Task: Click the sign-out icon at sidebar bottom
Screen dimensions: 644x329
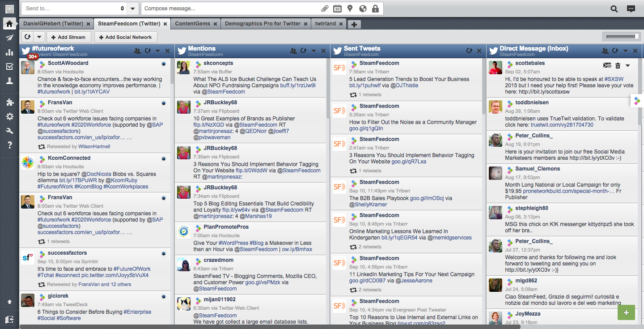Action: point(9,319)
